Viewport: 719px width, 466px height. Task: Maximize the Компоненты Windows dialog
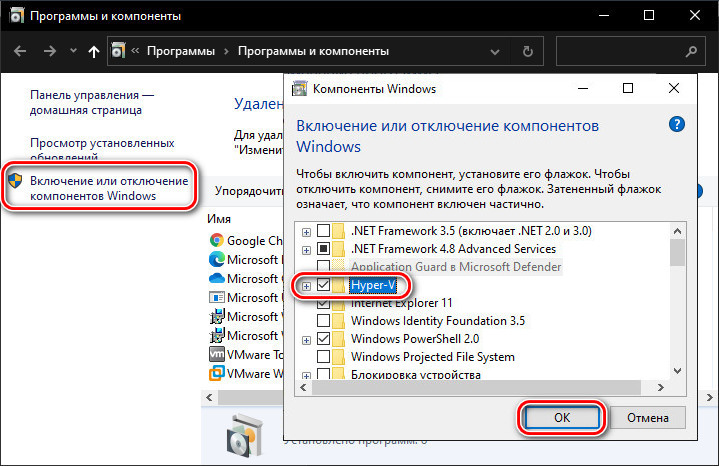coord(628,88)
